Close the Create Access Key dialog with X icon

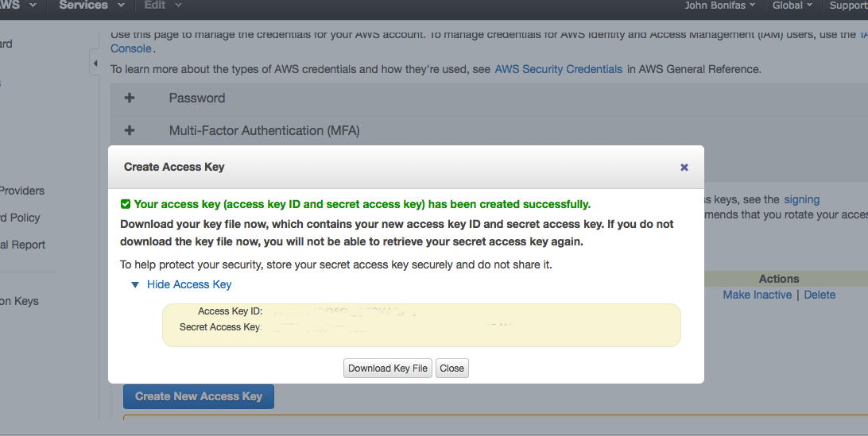click(684, 167)
